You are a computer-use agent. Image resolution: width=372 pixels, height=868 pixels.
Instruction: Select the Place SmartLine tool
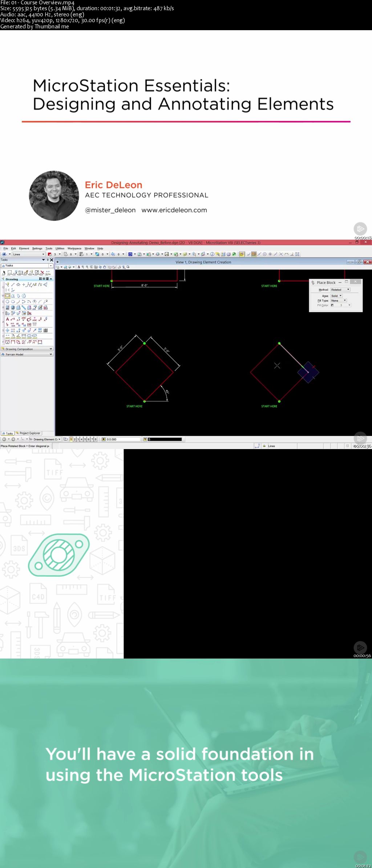7,284
